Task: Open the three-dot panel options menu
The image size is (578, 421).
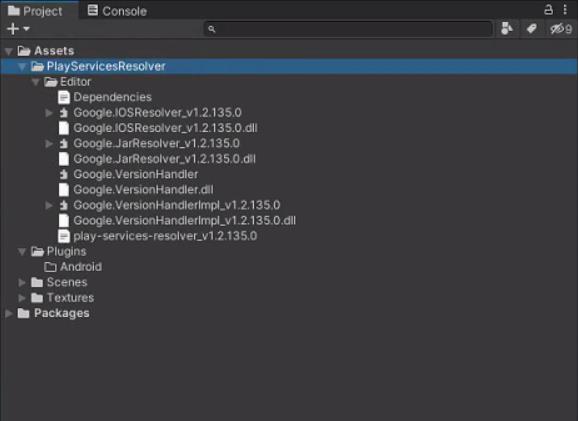Action: pyautogui.click(x=565, y=10)
